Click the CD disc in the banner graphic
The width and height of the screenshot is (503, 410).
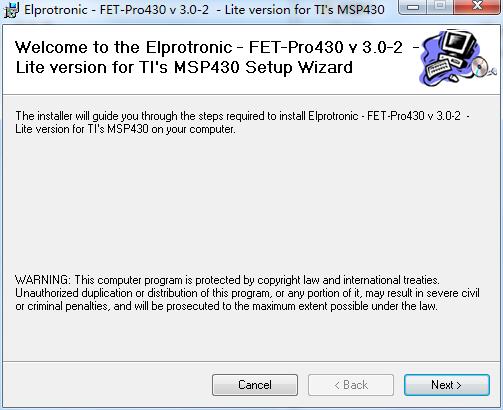(480, 67)
